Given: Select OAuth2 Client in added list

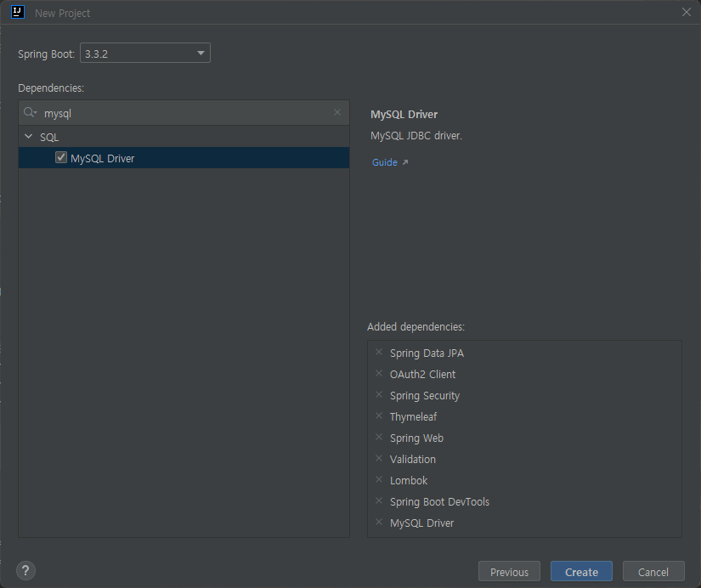Looking at the screenshot, I should click(422, 374).
